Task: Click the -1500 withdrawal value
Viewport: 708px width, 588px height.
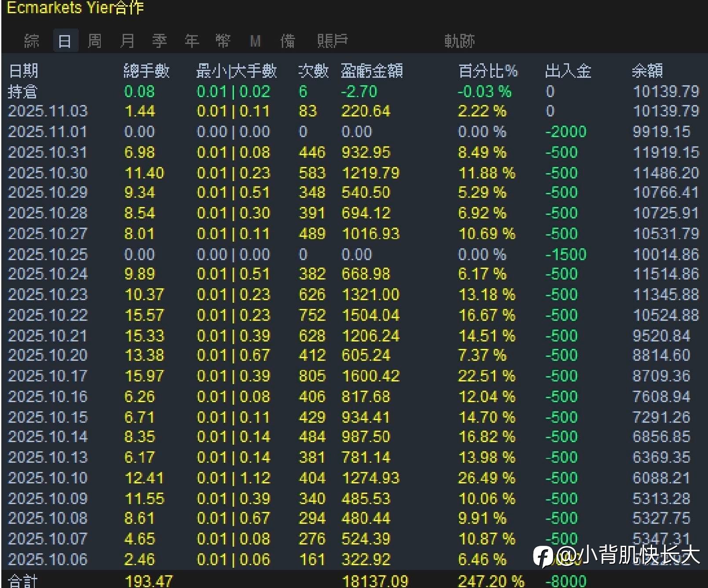Action: [566, 254]
